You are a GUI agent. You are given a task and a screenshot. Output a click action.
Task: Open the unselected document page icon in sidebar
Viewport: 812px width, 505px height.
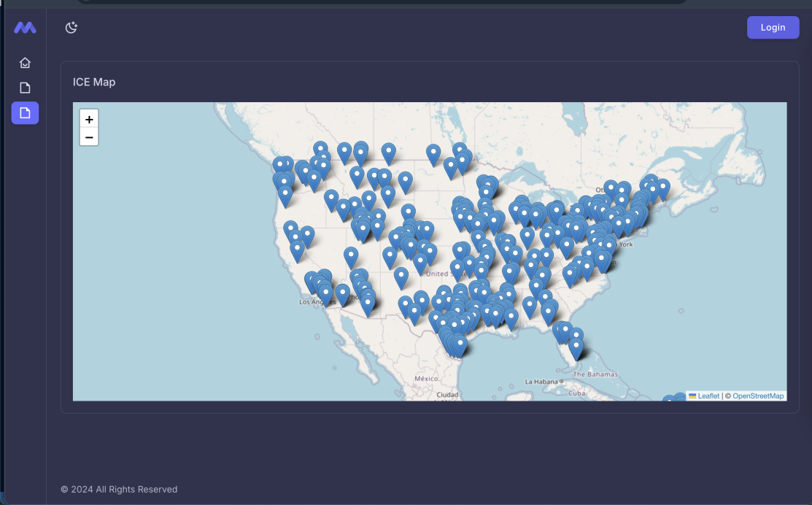click(25, 88)
